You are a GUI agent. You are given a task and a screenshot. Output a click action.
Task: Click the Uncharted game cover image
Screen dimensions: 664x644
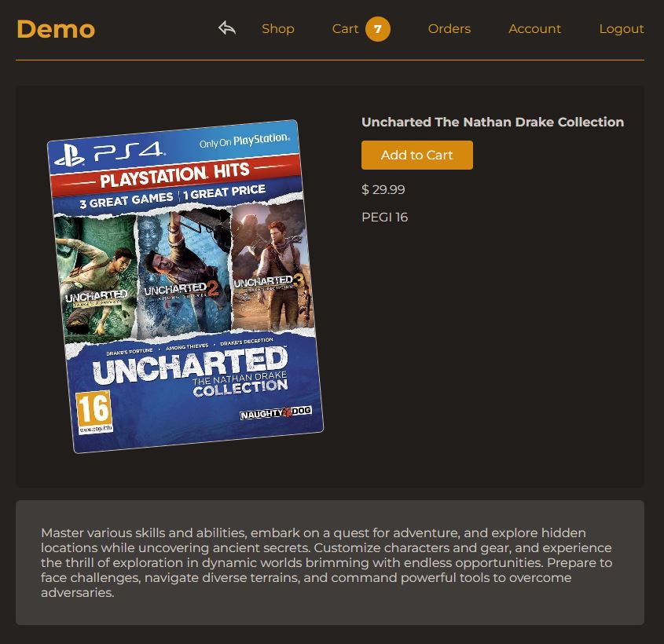pyautogui.click(x=185, y=287)
